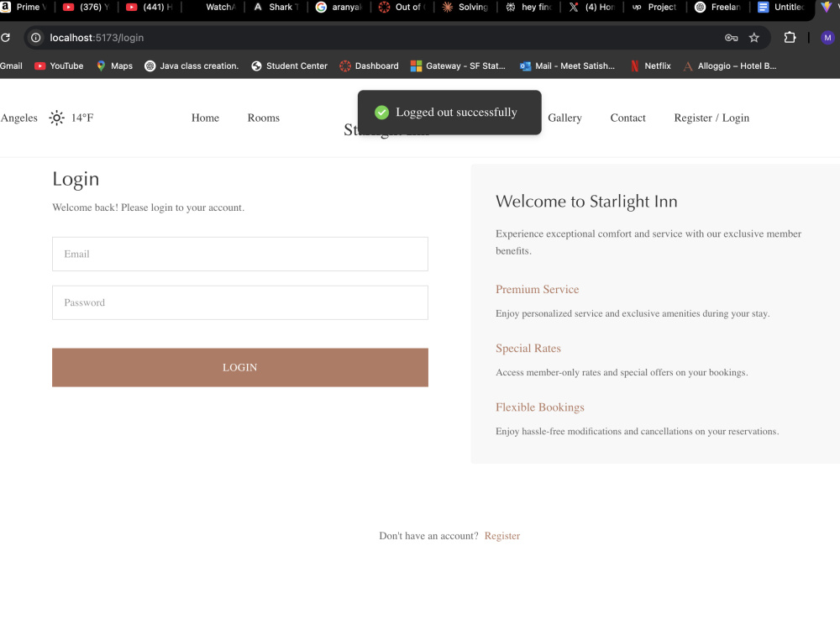Open the Netflix bookmark
Screen dimensions: 840x630
click(651, 66)
